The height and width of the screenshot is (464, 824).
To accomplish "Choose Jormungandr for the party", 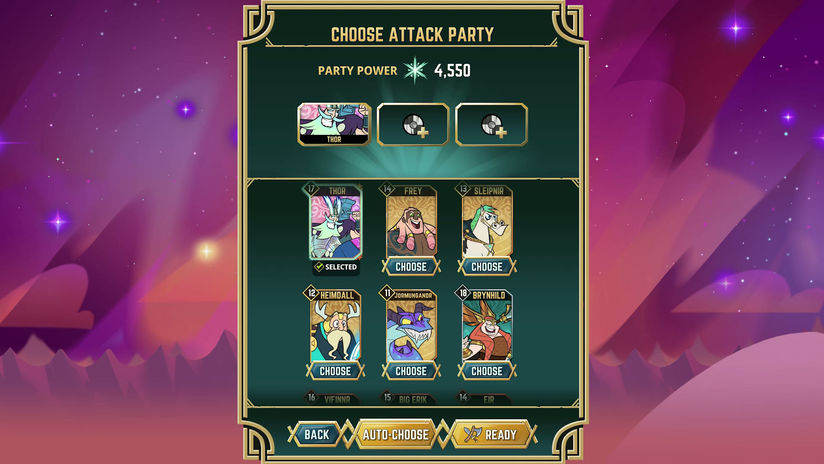I will click(411, 371).
